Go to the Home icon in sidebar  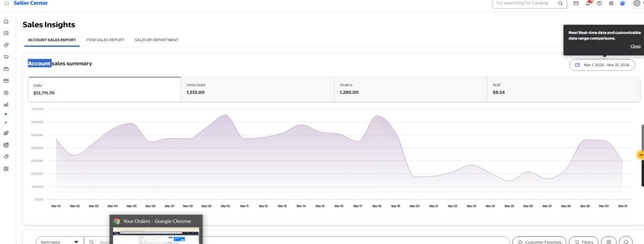(x=6, y=22)
